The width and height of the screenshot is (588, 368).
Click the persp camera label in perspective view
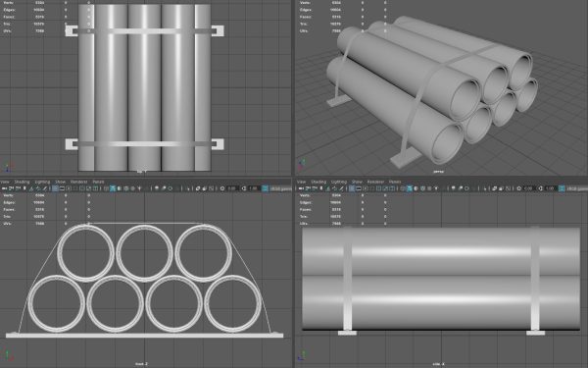[x=438, y=172]
